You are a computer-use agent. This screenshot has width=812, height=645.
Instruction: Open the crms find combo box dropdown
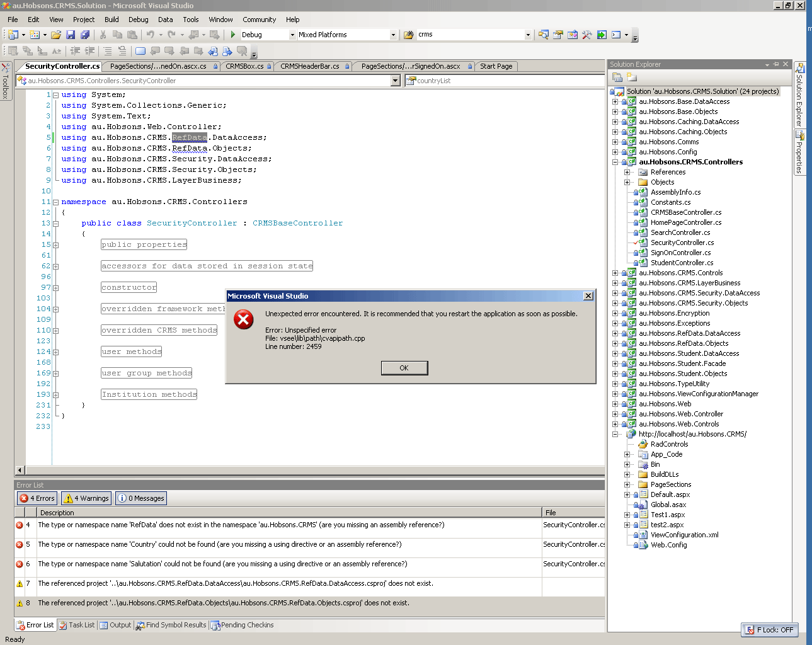click(528, 35)
